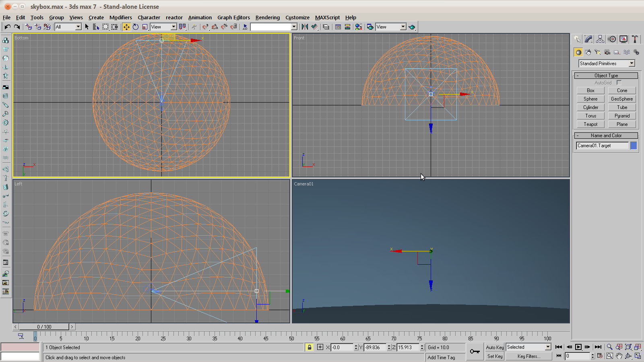The height and width of the screenshot is (362, 644).
Task: Click the GeoSphere primitive button
Action: point(622,99)
